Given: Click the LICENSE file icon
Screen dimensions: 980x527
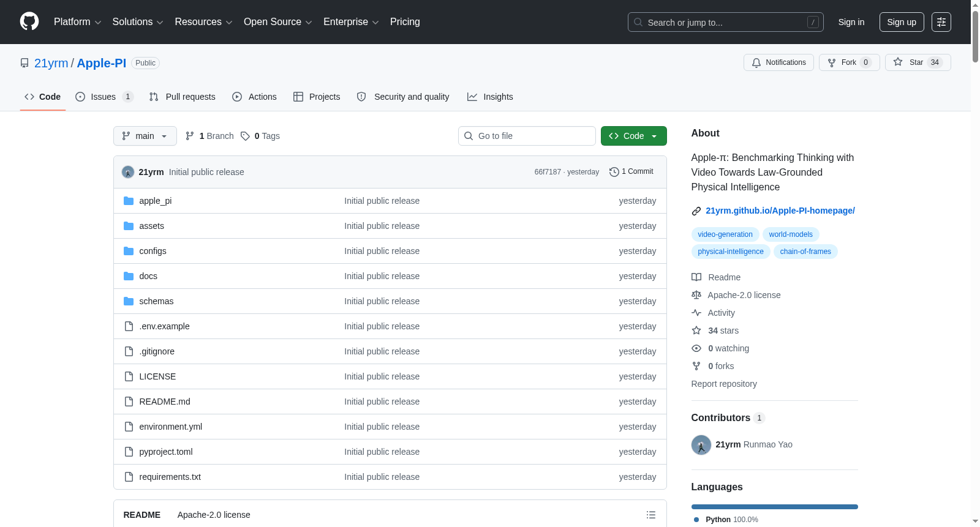Looking at the screenshot, I should 129,376.
